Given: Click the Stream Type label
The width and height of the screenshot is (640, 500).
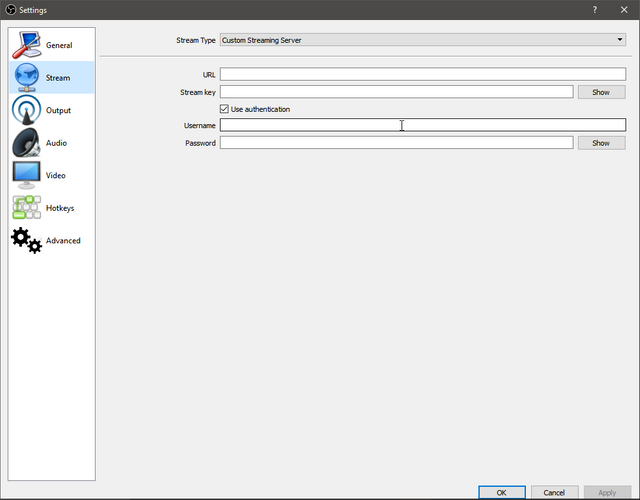Looking at the screenshot, I should pyautogui.click(x=196, y=40).
